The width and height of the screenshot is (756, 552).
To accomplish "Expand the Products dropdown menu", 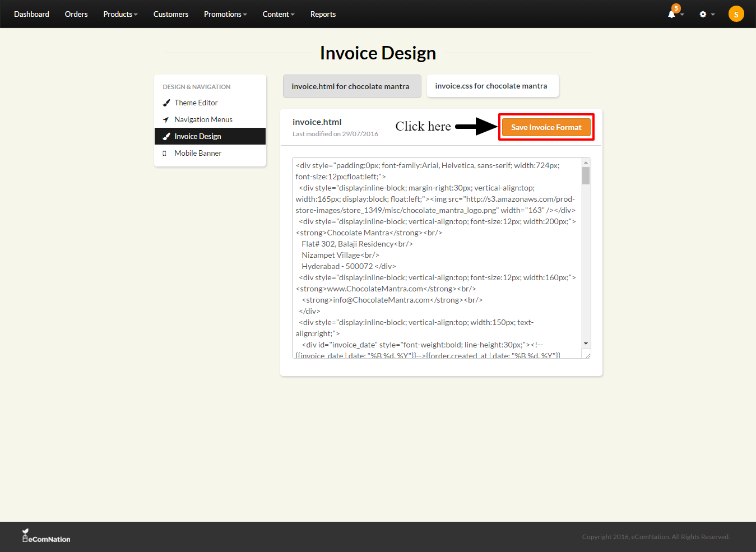I will click(x=120, y=14).
